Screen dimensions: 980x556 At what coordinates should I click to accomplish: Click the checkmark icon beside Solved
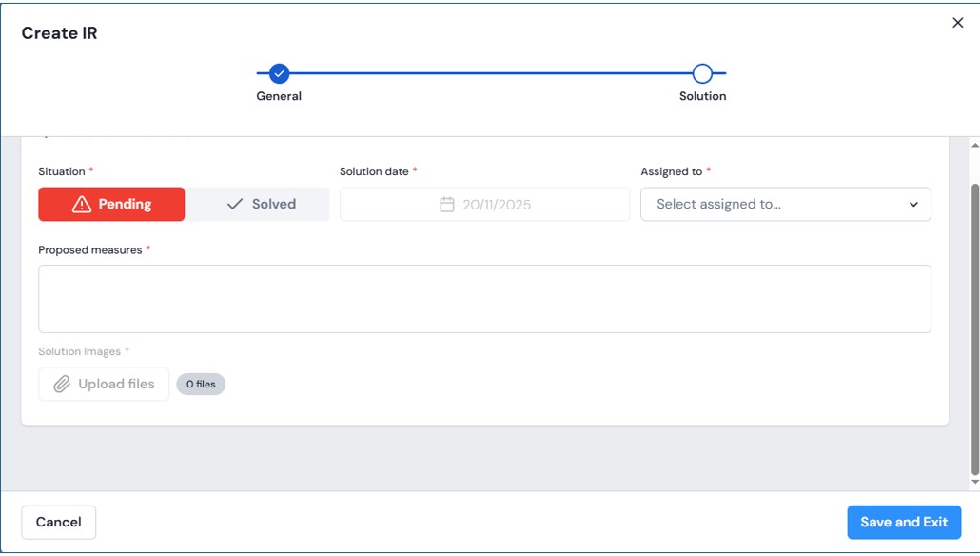pos(234,204)
